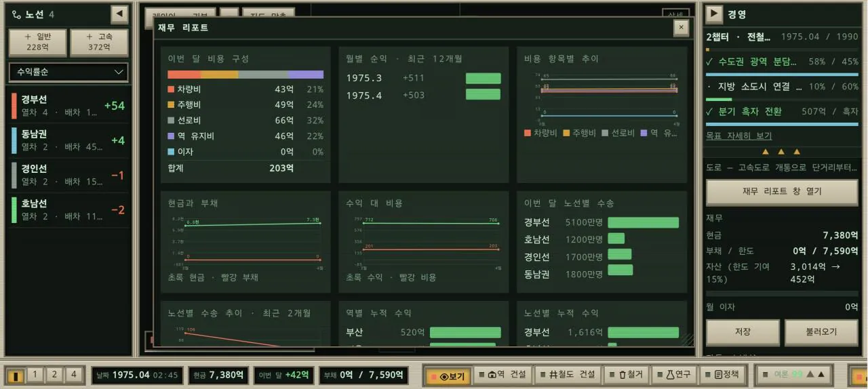Click the 1975.3 monthly profit bar
The height and width of the screenshot is (389, 868).
(483, 78)
